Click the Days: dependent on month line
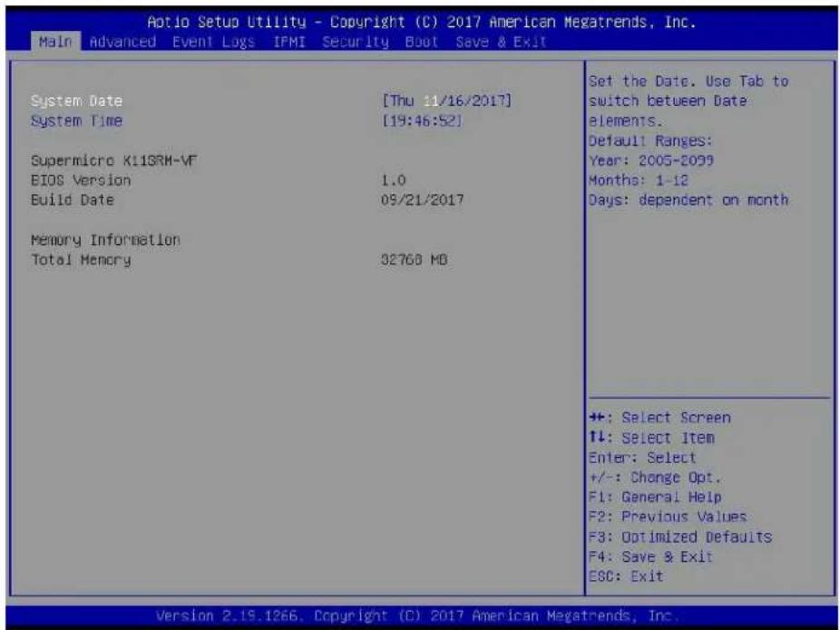Viewport: 840px width, 630px height. coord(689,200)
